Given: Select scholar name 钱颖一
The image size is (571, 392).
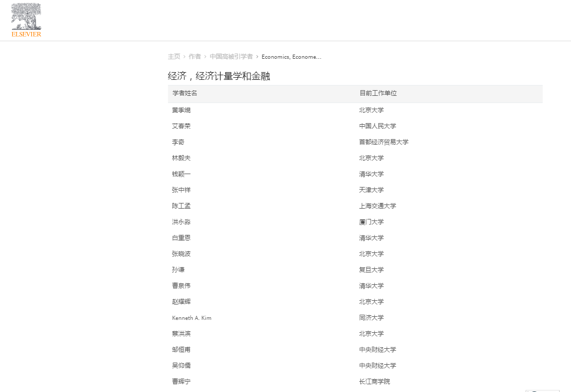Looking at the screenshot, I should tap(181, 174).
